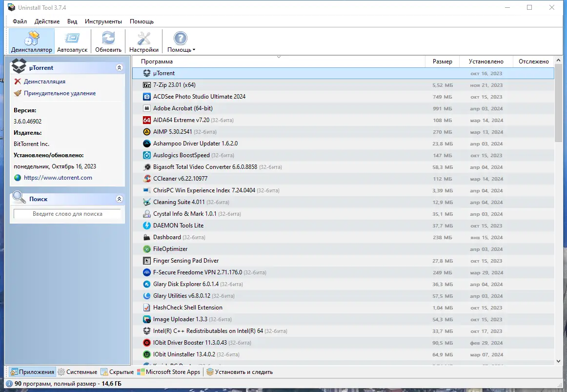Viewport: 567px width, 392px height.
Task: Click the Adobe Acrobat program icon
Action: 146,108
